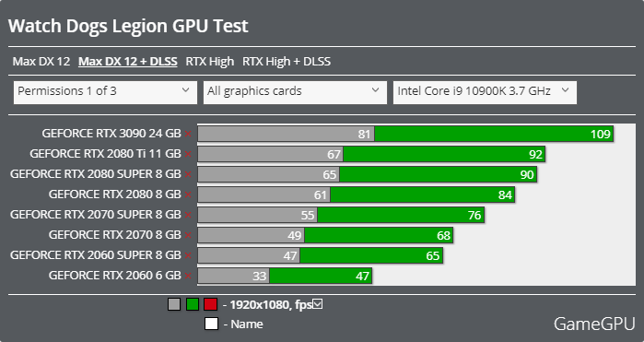The image size is (644, 342).
Task: Remove GEFORCE RTX 2080 8 GB row
Action: click(x=188, y=195)
